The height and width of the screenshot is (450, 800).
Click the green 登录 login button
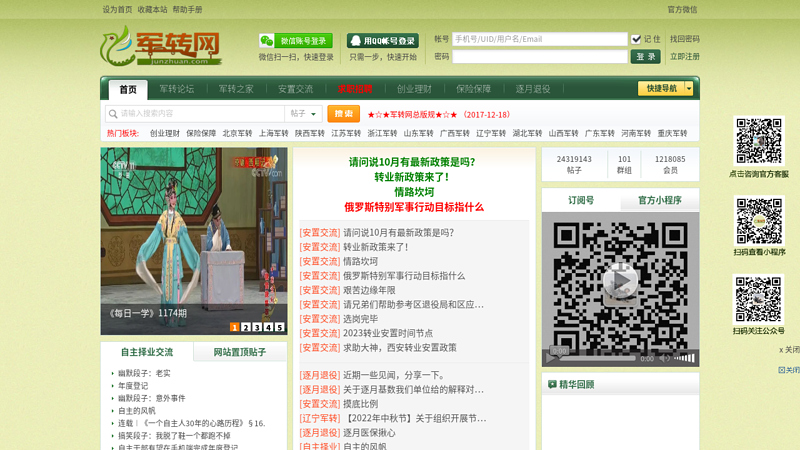[645, 57]
